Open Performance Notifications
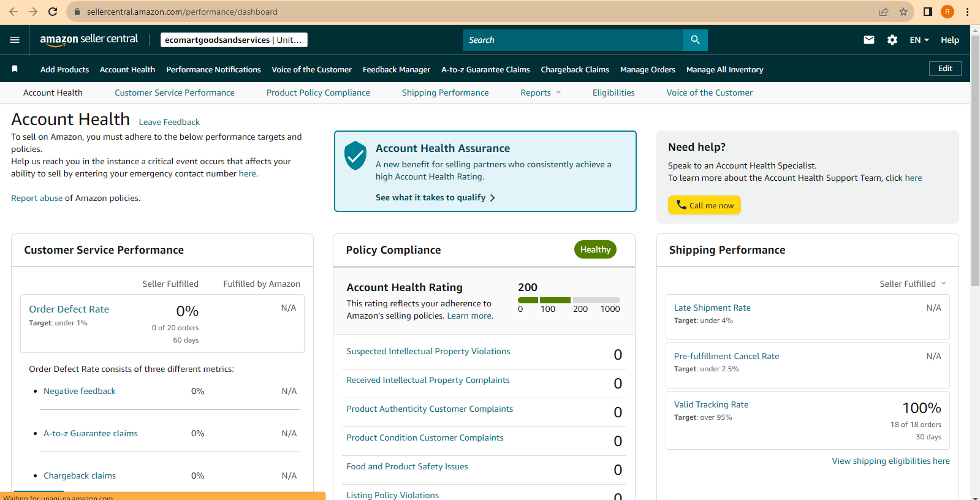980x500 pixels. [213, 69]
